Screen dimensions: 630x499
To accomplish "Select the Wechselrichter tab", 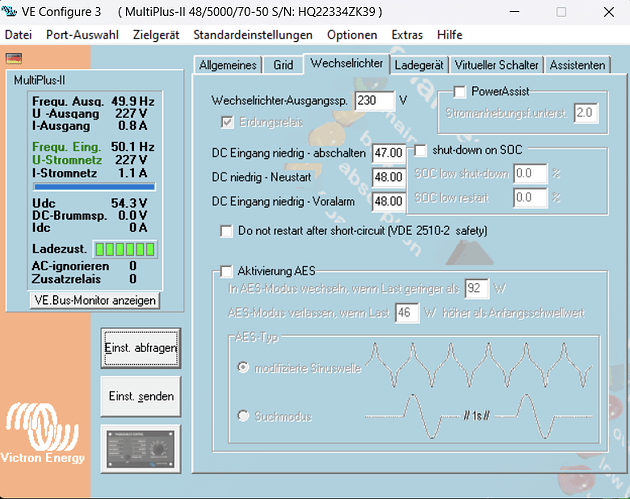I will [346, 63].
